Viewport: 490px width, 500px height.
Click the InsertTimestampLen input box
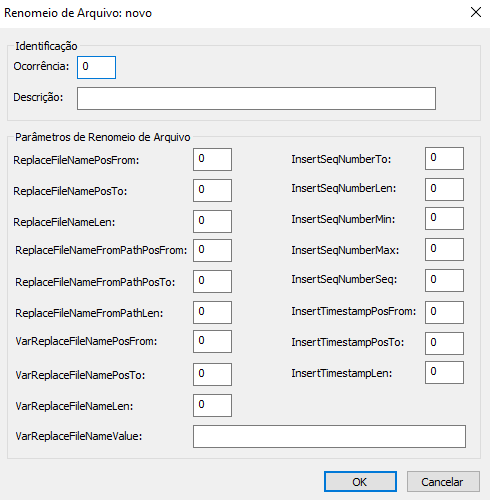pos(444,372)
